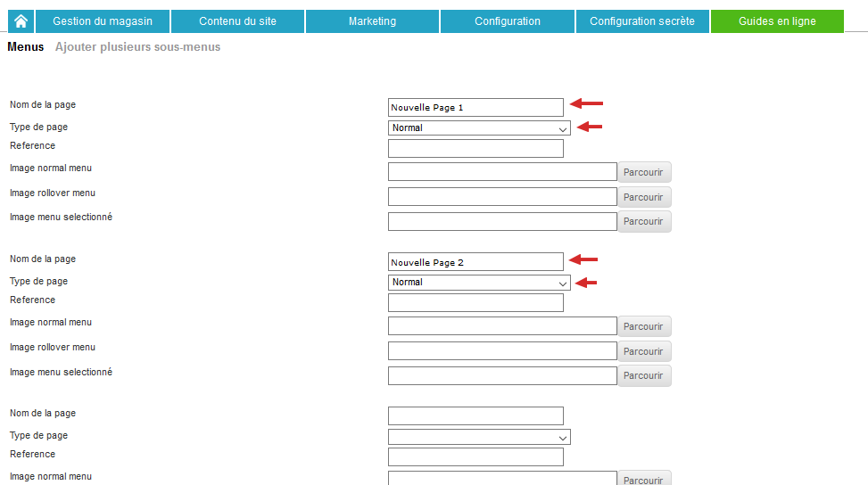The width and height of the screenshot is (868, 485).
Task: Browse for second Image menu selectionné file
Action: click(644, 375)
